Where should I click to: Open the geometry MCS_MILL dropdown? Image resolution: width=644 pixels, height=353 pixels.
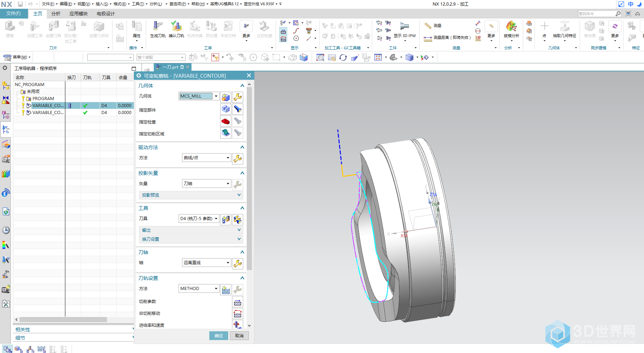point(216,96)
